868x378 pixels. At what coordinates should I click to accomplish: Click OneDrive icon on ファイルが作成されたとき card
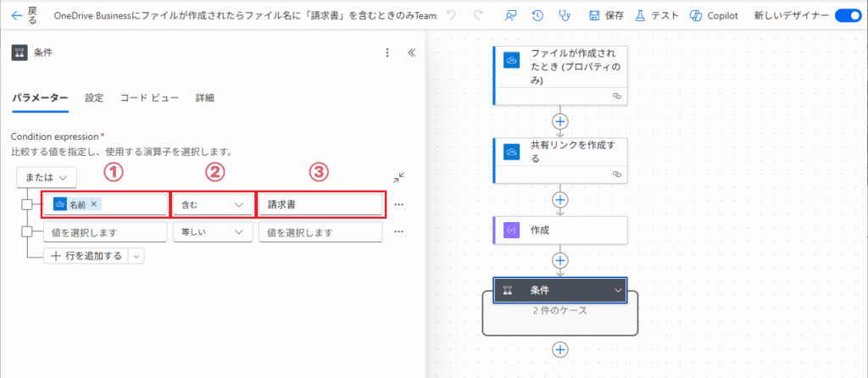click(x=511, y=60)
